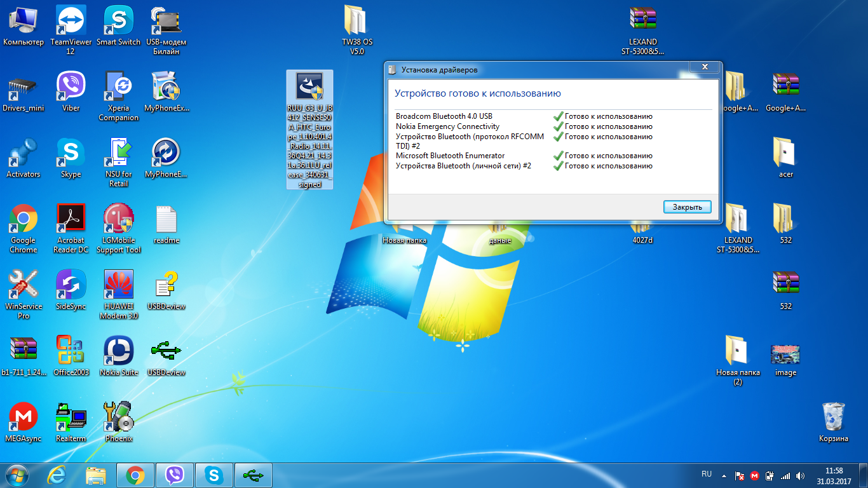Click the Windows Start button
This screenshot has height=488, width=868.
click(17, 475)
